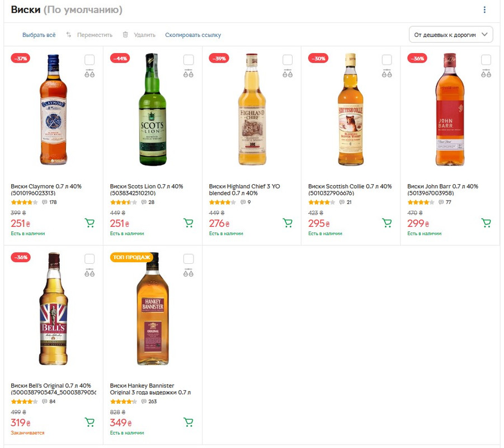This screenshot has height=448, width=504.
Task: Tick the Scots Lion whisky checkbox
Action: (x=189, y=59)
